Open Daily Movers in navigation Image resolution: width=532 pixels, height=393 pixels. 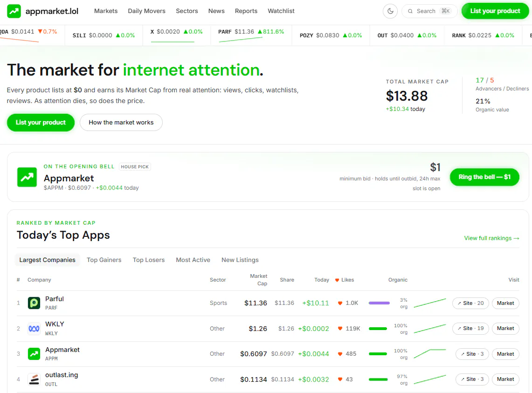[146, 11]
